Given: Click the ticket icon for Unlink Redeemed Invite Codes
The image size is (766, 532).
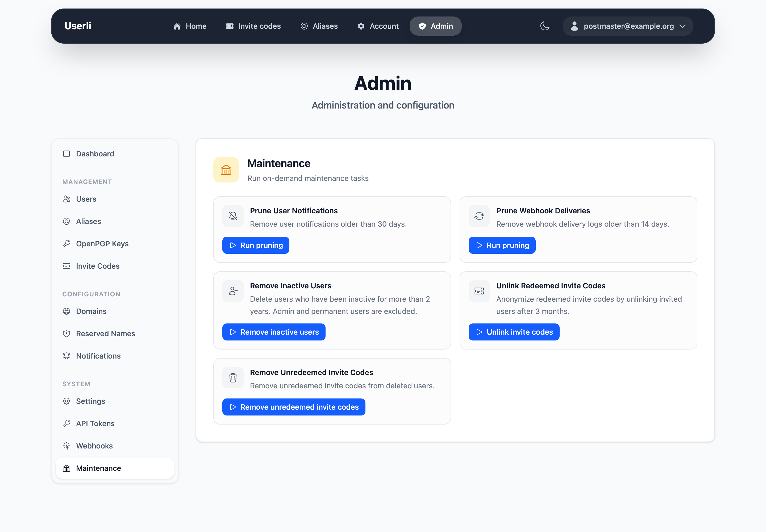Looking at the screenshot, I should [479, 291].
